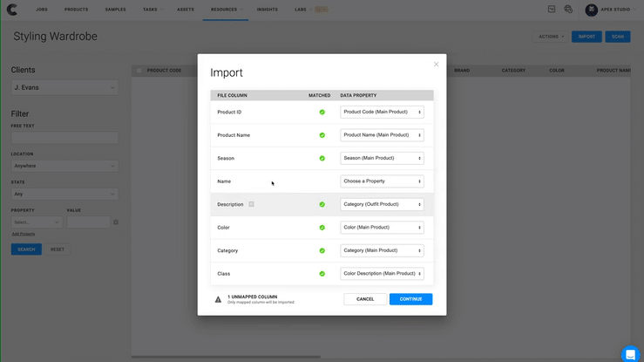
Task: Click the globe clock icon in header
Action: point(568,10)
